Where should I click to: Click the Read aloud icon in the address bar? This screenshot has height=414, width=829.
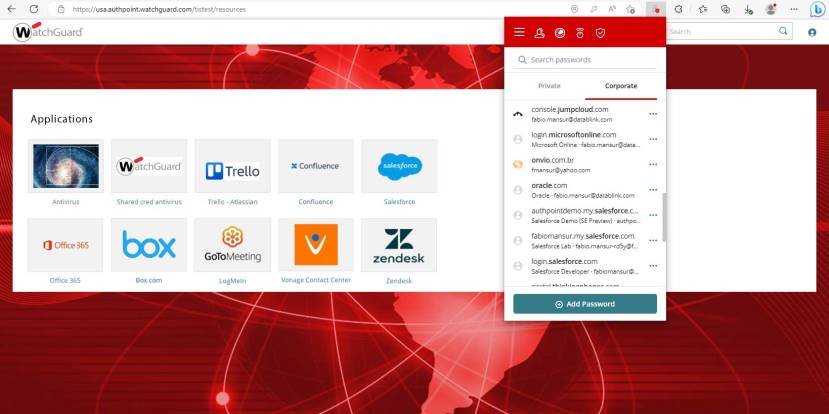(612, 9)
